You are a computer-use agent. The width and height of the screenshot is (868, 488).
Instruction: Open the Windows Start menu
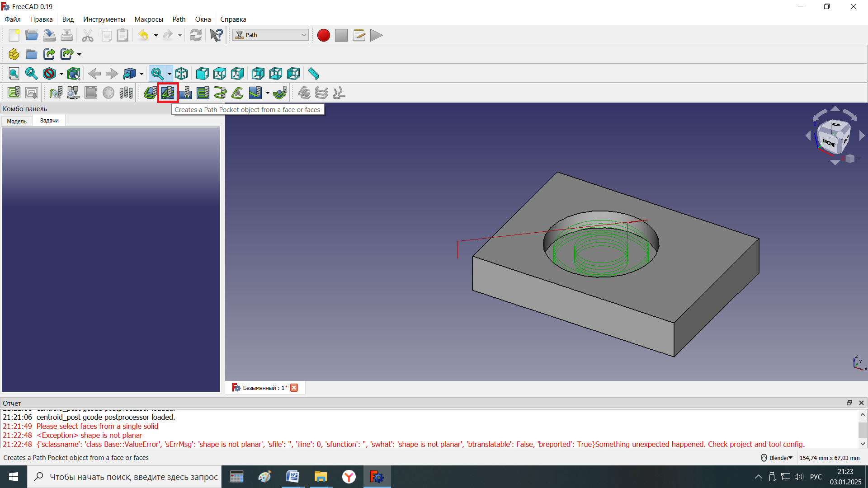point(14,477)
